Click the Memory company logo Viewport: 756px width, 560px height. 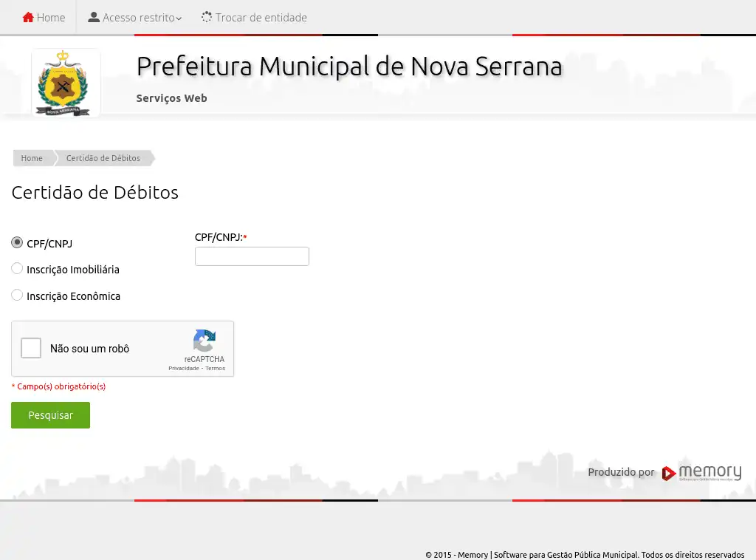[x=701, y=473]
